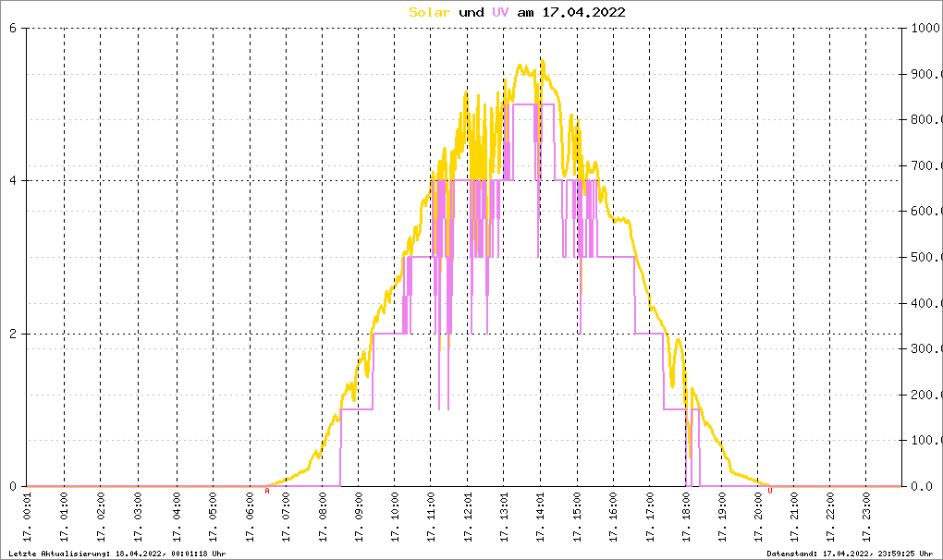Viewport: 943px width, 560px height.
Task: Click the 23:00 time axis label
Action: pyautogui.click(x=866, y=517)
